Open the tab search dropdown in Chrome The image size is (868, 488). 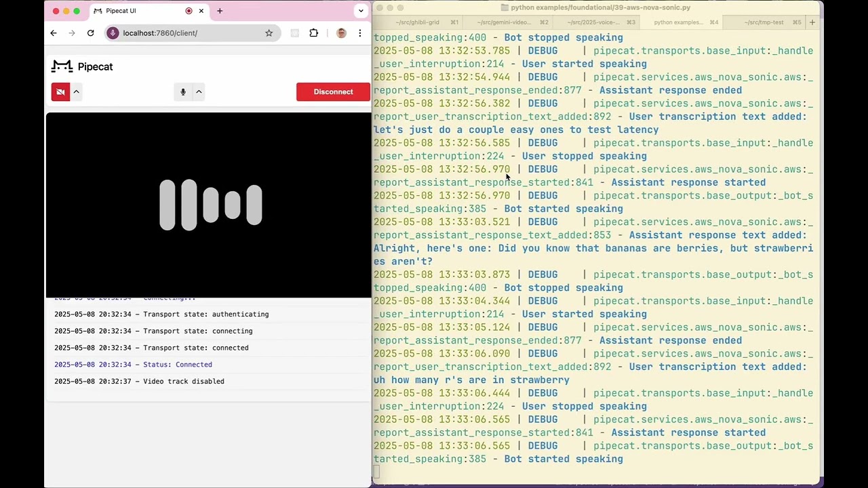pos(361,11)
